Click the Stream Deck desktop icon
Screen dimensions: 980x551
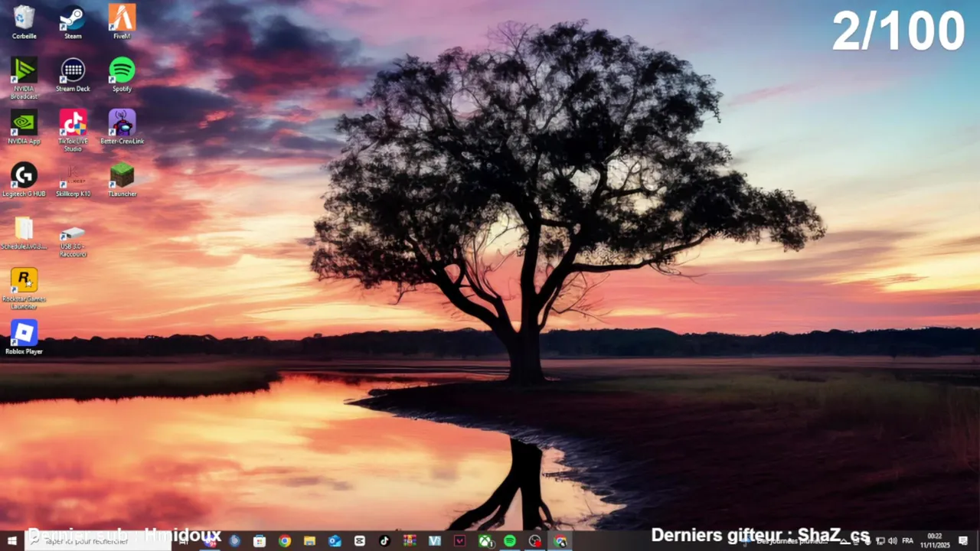pos(73,75)
